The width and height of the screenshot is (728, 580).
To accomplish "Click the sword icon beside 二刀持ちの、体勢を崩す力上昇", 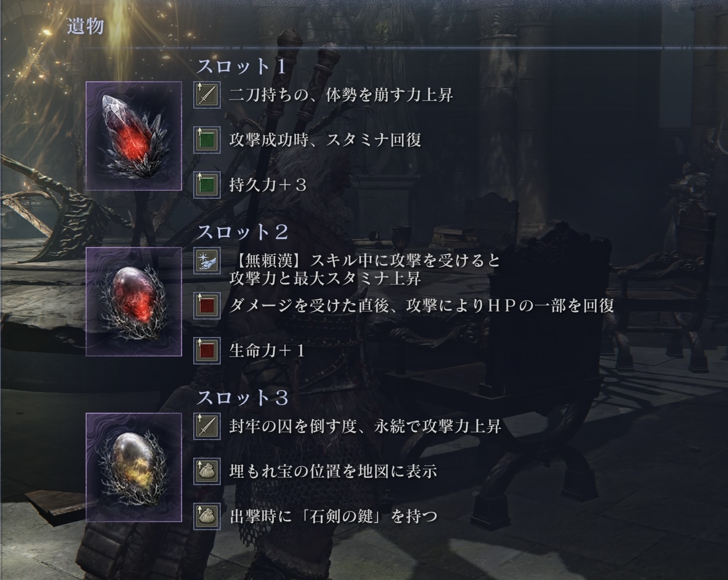I will point(207,95).
